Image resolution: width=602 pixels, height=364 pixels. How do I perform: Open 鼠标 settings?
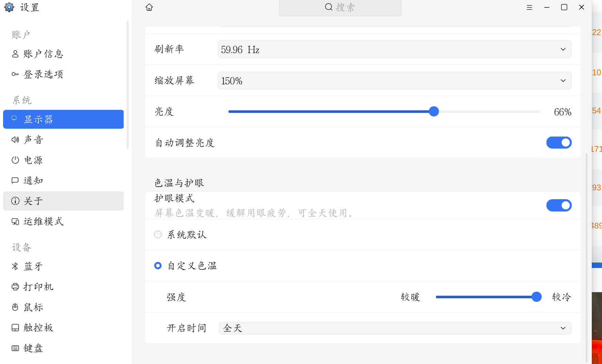(63, 307)
